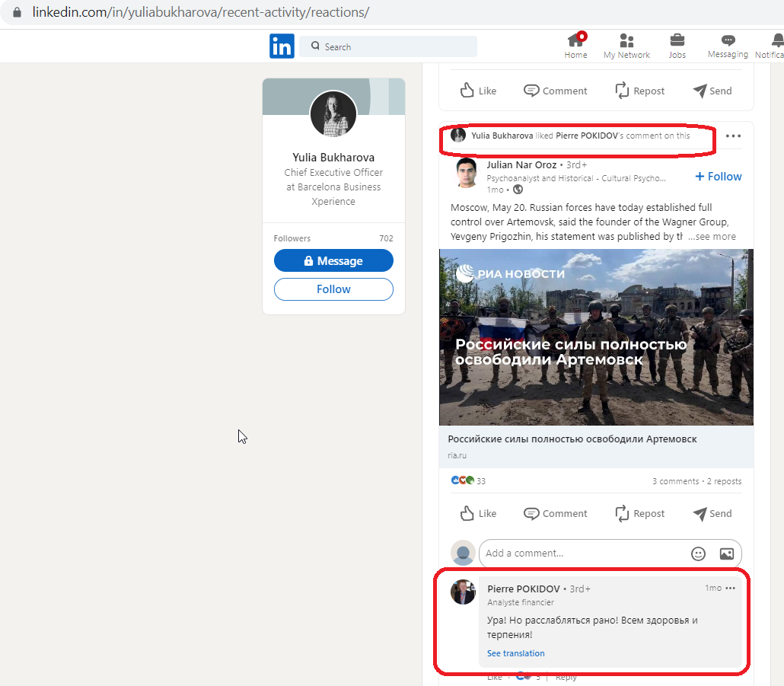
Task: Click the Follow button under Message
Action: [x=333, y=289]
